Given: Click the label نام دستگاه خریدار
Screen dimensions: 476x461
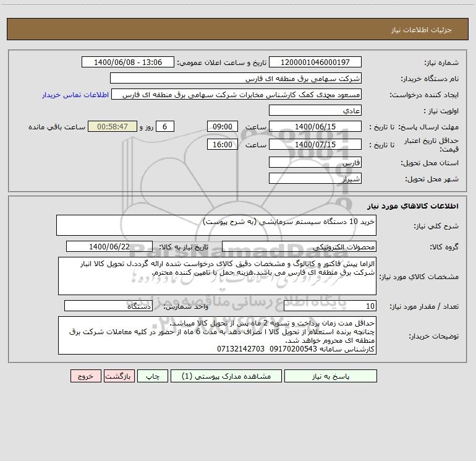Looking at the screenshot, I should point(430,79).
